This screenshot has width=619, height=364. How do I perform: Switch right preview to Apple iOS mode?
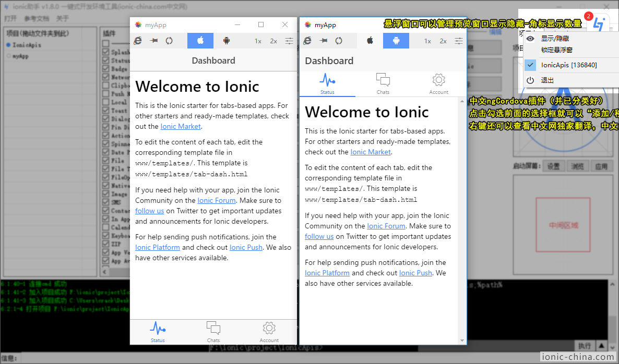click(x=370, y=41)
